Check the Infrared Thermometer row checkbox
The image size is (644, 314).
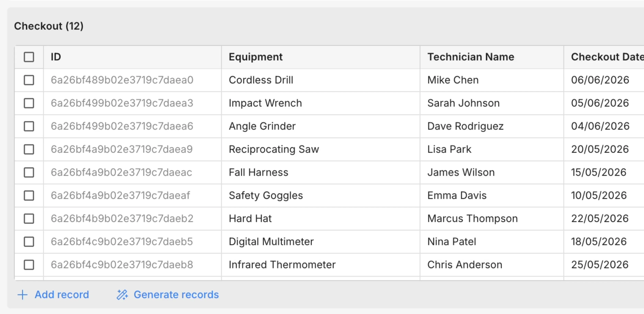point(29,265)
